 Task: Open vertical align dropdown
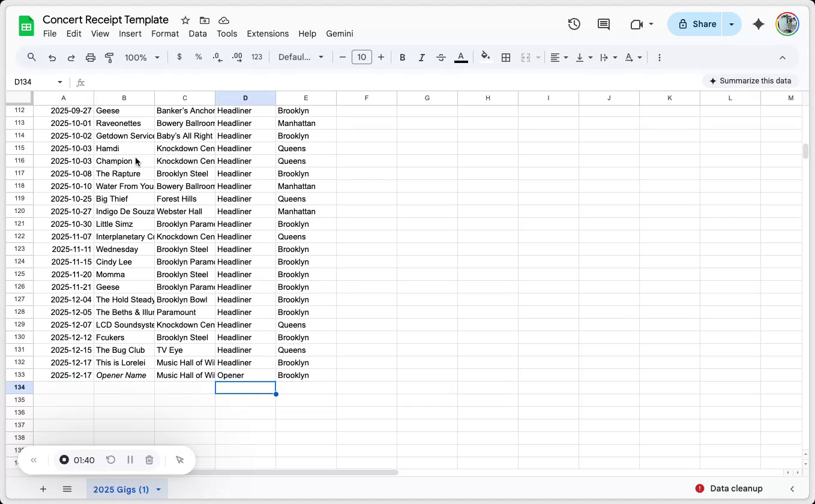tap(584, 58)
